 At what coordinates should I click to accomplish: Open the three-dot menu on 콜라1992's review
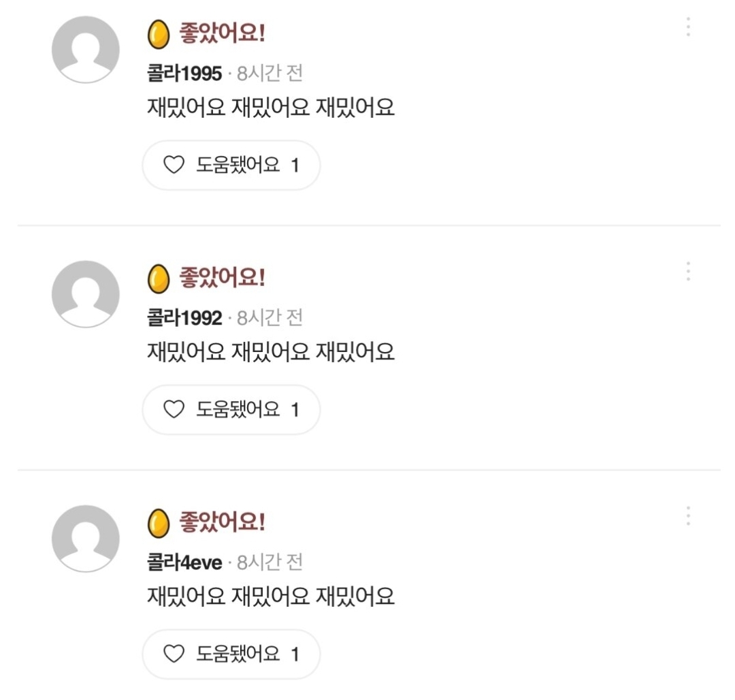(x=688, y=272)
